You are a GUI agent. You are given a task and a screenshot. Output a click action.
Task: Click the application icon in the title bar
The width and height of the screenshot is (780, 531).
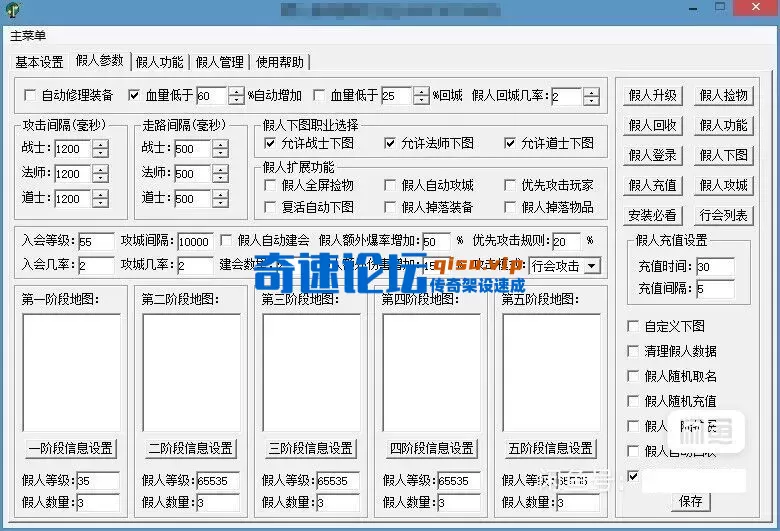click(13, 9)
